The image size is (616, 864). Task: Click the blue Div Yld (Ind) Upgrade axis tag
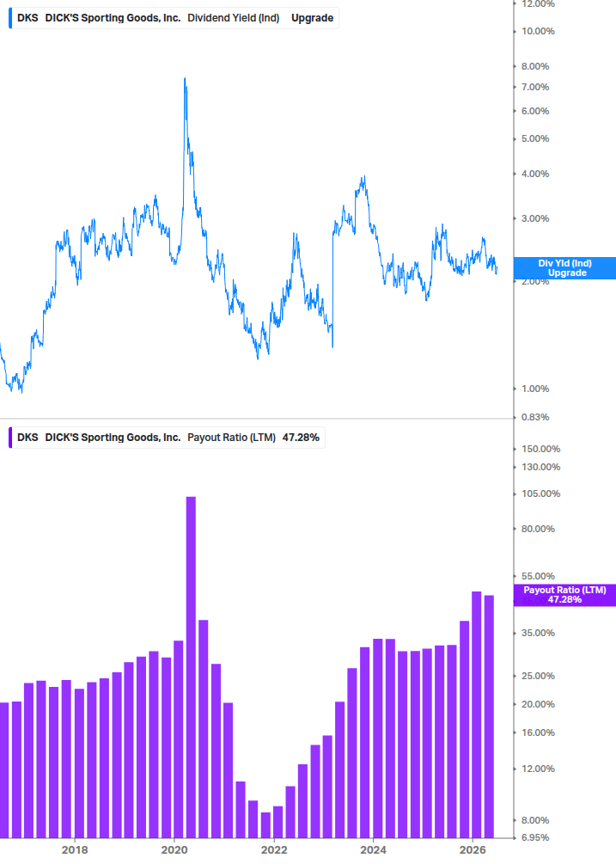tap(564, 268)
